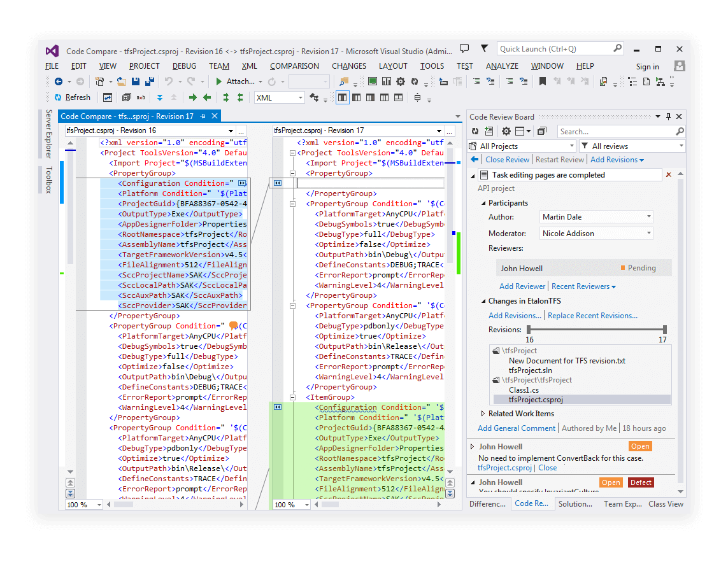Collapse the Participants section
This screenshot has height=562, width=728.
483,203
